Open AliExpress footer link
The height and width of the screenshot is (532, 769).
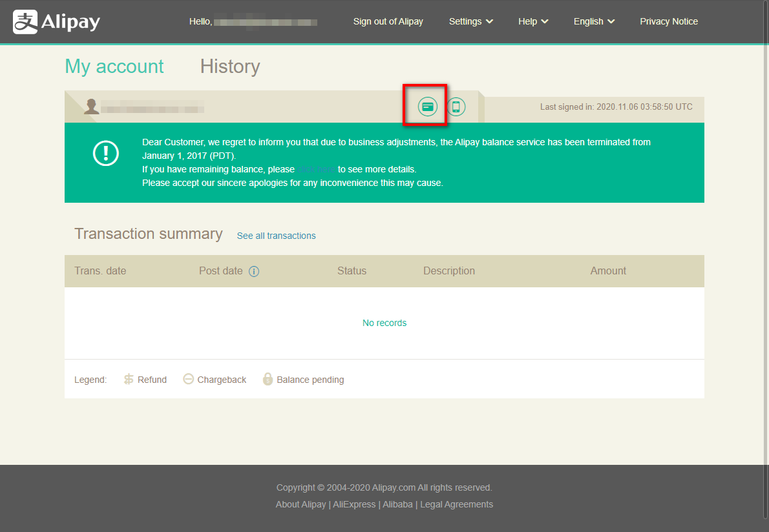(354, 505)
